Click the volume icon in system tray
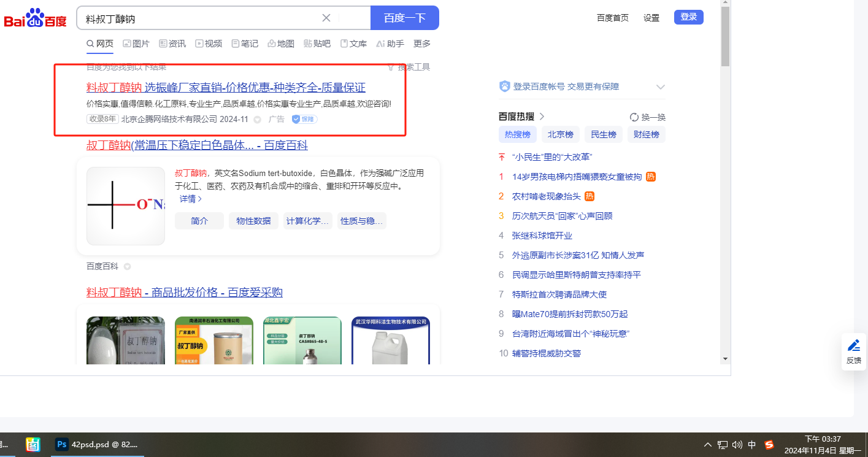The width and height of the screenshot is (868, 457). tap(737, 445)
